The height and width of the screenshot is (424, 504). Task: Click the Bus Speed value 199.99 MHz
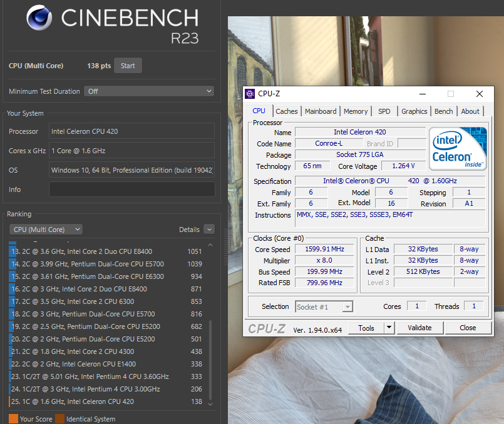[325, 271]
